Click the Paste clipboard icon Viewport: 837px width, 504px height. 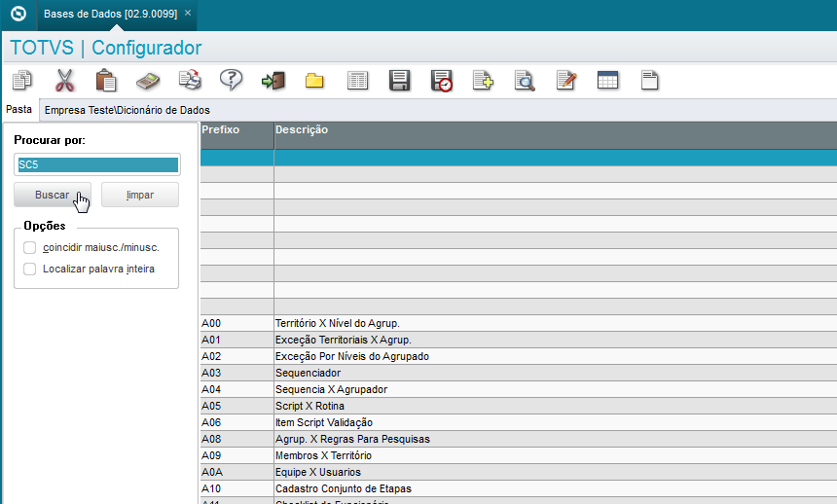coord(106,81)
